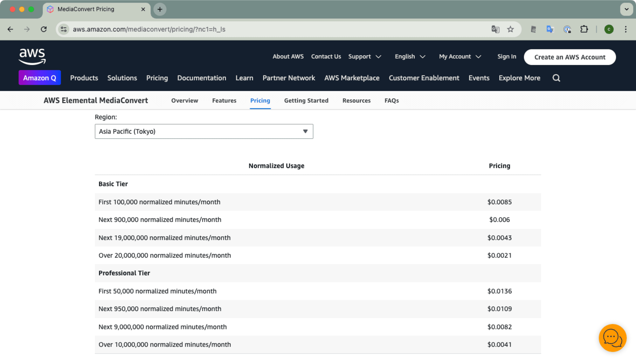Click the $0.0085 price cell
Screen dimensions: 636x364
(499, 202)
